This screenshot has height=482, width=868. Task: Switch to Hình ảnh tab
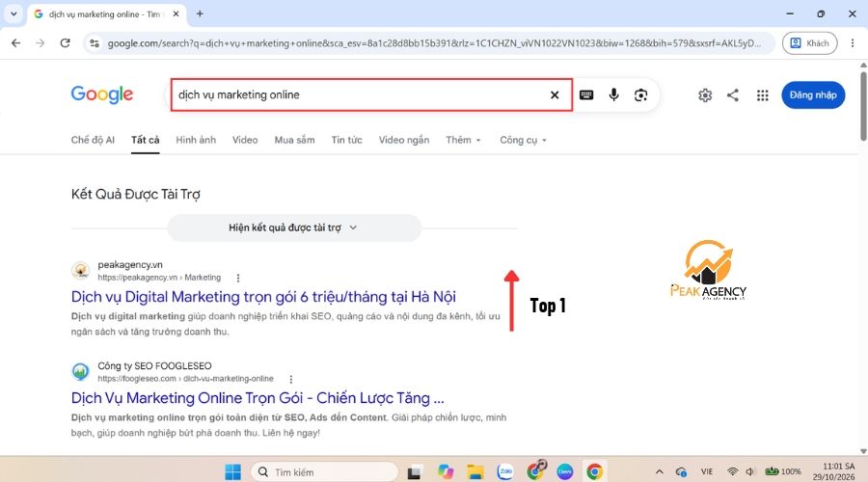[196, 140]
